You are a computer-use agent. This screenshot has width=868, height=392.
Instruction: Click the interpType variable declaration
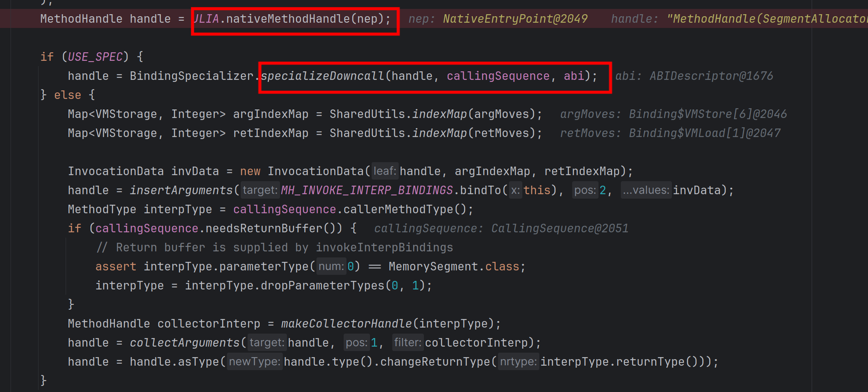[x=177, y=209]
